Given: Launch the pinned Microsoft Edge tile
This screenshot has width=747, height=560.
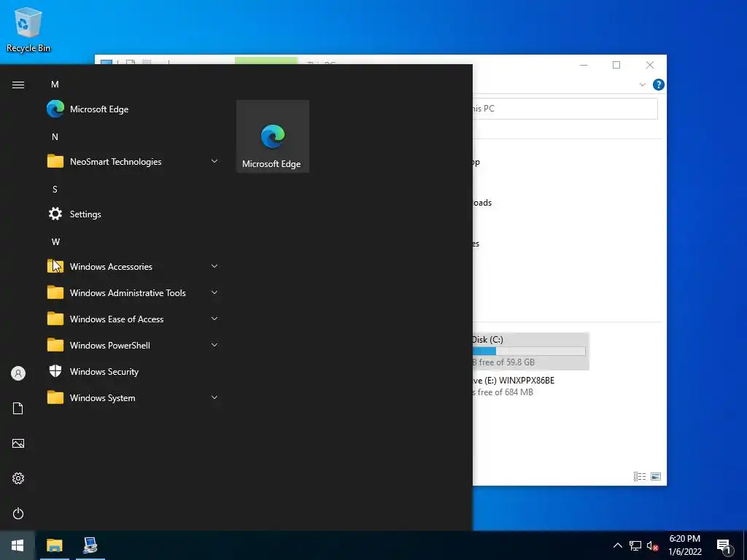Looking at the screenshot, I should pyautogui.click(x=273, y=136).
